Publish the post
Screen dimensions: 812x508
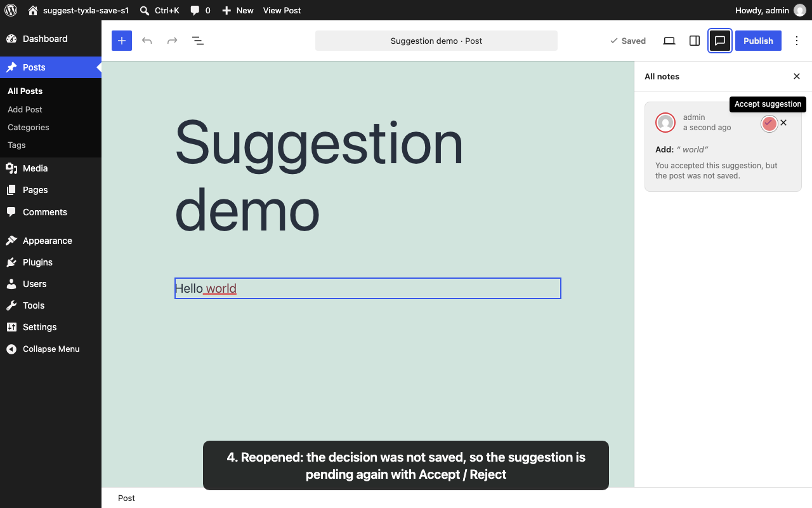pos(758,41)
